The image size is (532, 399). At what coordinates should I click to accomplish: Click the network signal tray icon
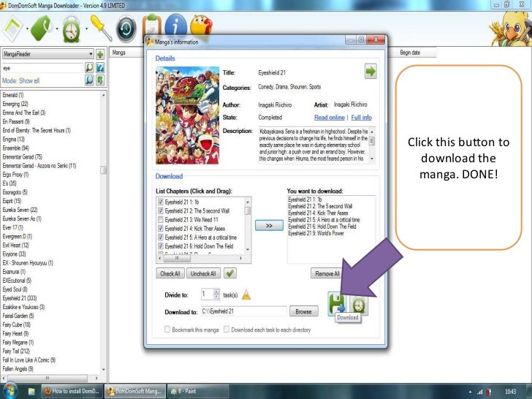(x=479, y=392)
